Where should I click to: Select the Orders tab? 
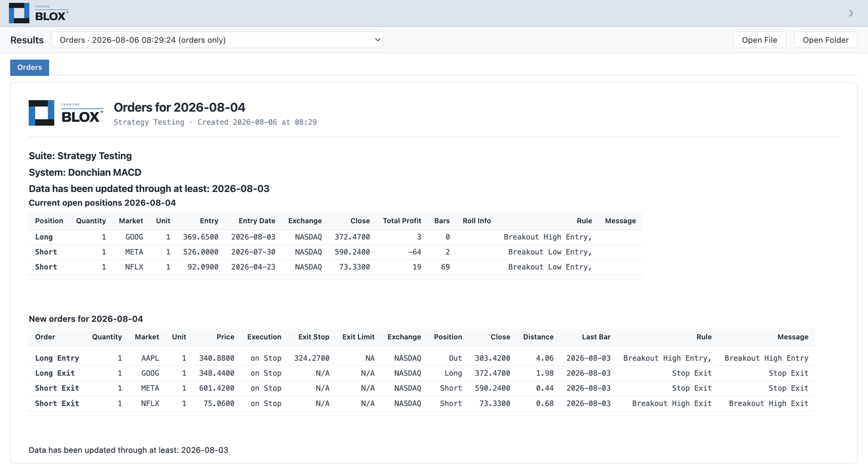[30, 68]
